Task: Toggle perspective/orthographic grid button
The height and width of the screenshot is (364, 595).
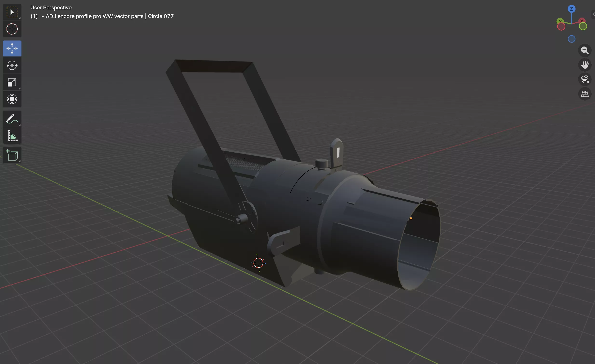Action: 585,94
